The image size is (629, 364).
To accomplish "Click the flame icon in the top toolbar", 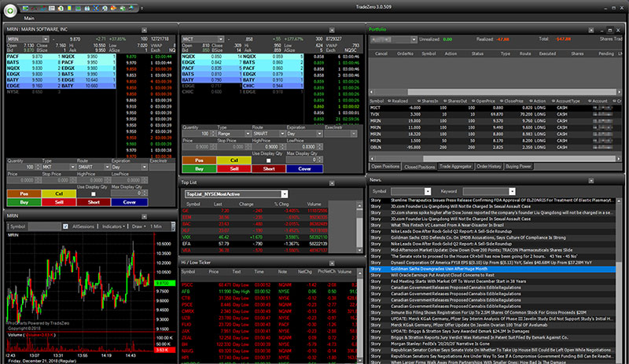I will (x=113, y=8).
